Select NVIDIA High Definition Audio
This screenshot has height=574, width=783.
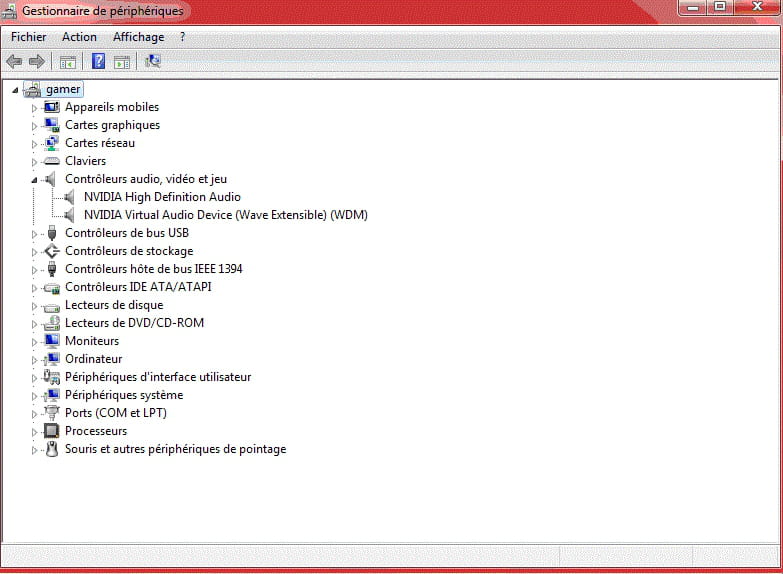tap(162, 197)
